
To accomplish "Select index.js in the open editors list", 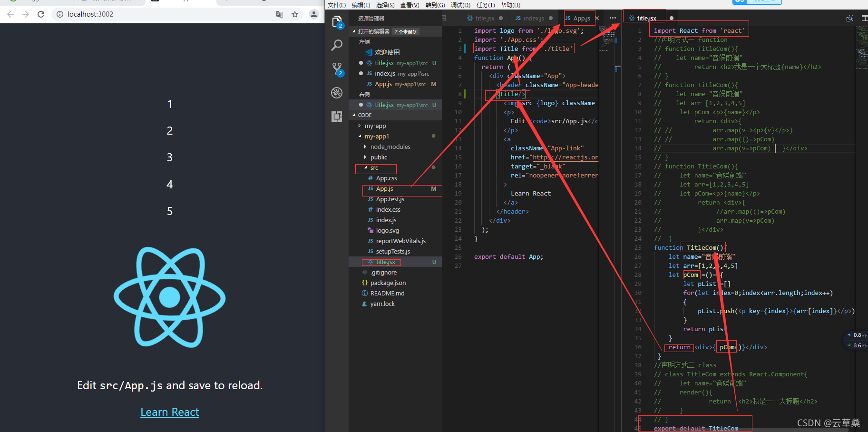I will [395, 73].
